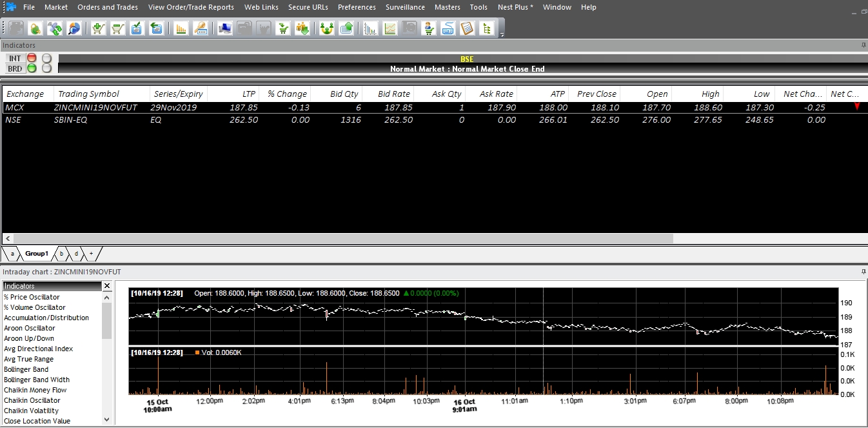Click the keyboard shortcut toolbar icon
The image size is (868, 428).
(x=448, y=28)
